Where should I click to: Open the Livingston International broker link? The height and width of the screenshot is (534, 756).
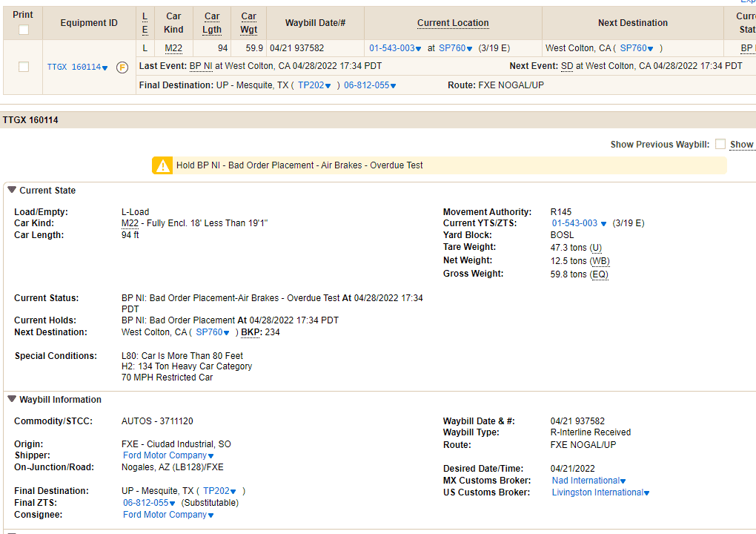click(600, 492)
